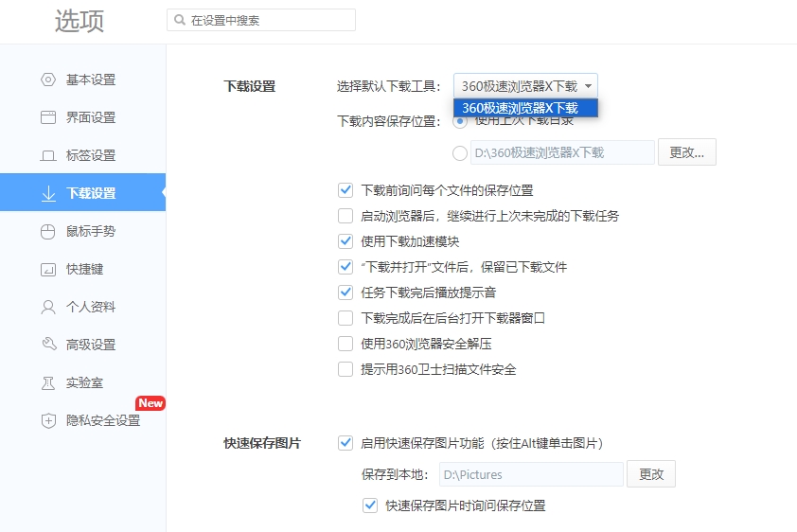This screenshot has width=797, height=532.
Task: Click the red New badge
Action: 151,403
